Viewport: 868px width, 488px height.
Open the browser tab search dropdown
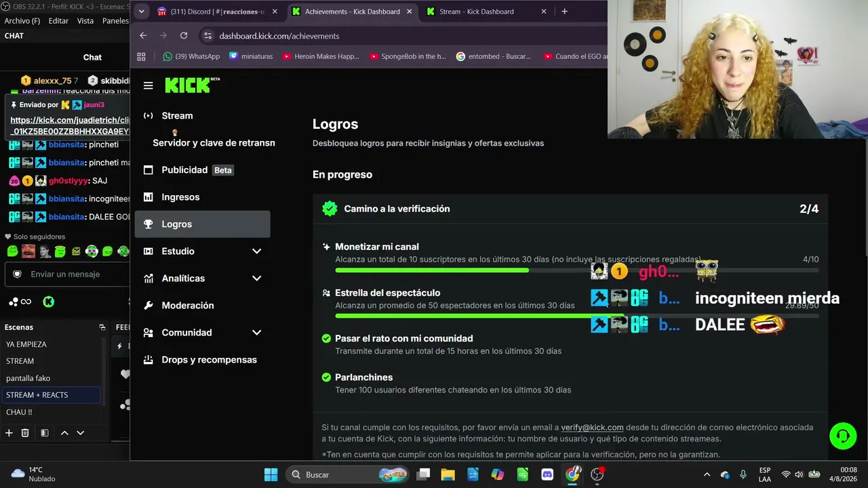tap(141, 12)
